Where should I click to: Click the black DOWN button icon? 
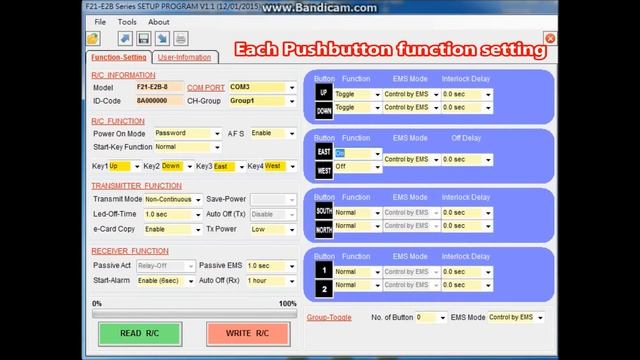click(324, 111)
